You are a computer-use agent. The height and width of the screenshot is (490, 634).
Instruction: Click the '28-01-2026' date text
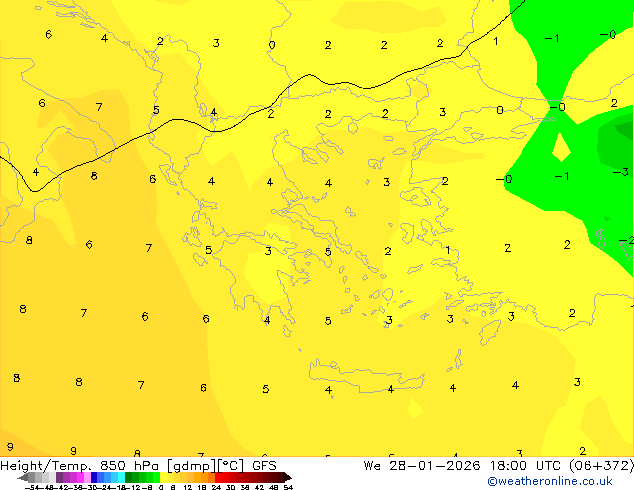435,466
